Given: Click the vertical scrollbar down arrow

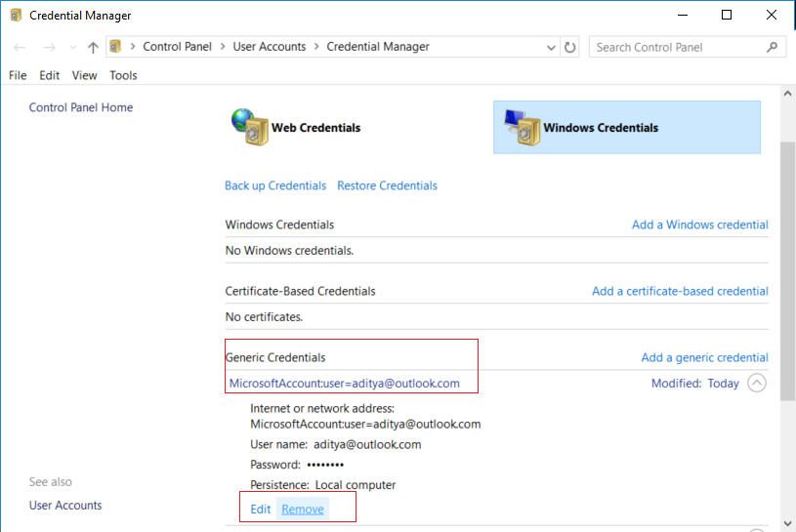Looking at the screenshot, I should [787, 524].
